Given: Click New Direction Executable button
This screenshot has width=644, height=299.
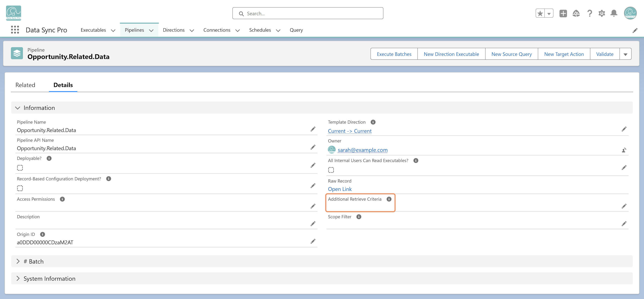Looking at the screenshot, I should pos(451,54).
